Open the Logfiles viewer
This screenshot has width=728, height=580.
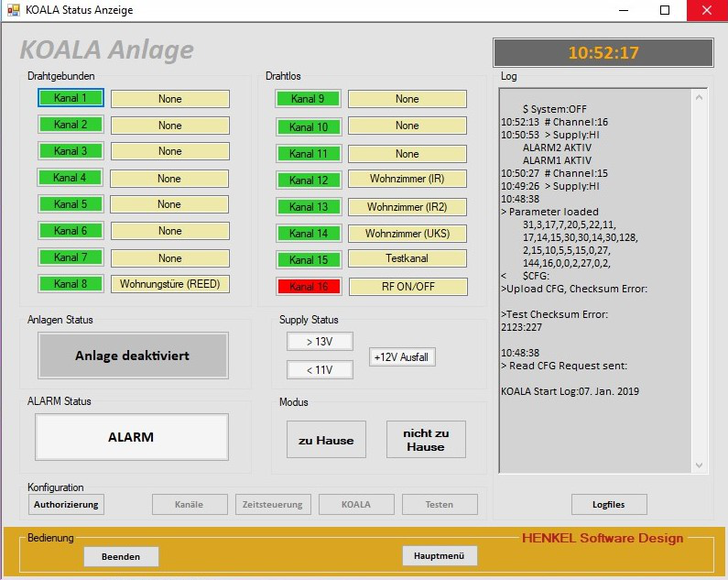(x=609, y=504)
